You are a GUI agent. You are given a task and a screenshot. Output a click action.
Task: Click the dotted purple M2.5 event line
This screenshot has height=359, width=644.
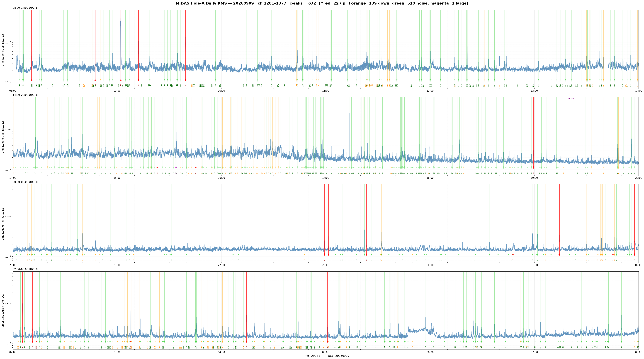click(x=571, y=136)
